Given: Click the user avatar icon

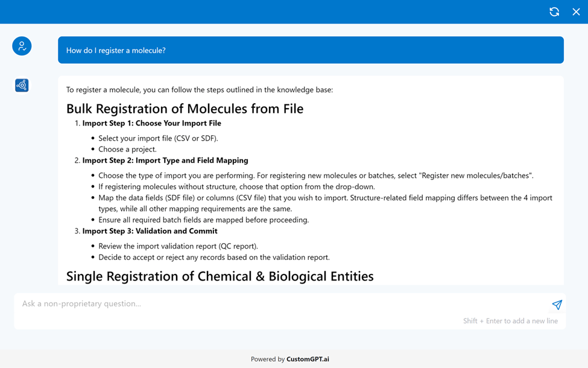Looking at the screenshot, I should [x=22, y=46].
